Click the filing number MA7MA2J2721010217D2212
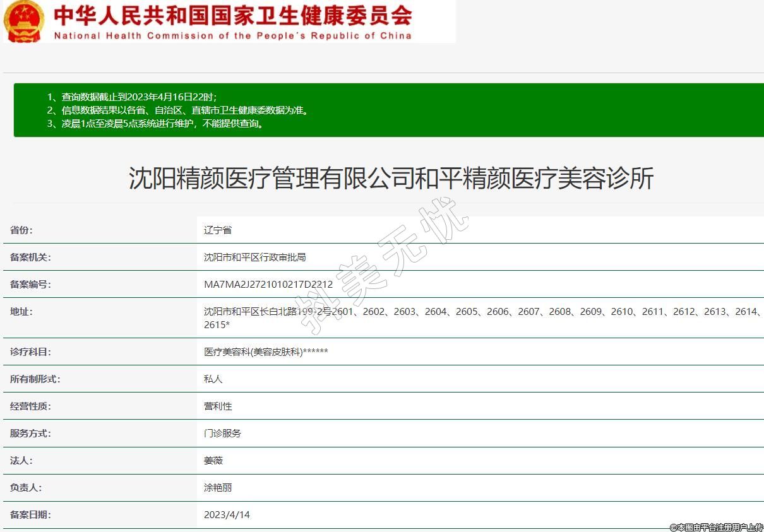The height and width of the screenshot is (532, 764). (268, 284)
